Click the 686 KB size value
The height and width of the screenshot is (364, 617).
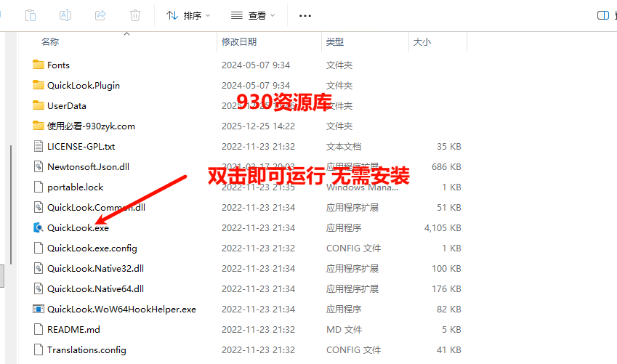tap(446, 167)
